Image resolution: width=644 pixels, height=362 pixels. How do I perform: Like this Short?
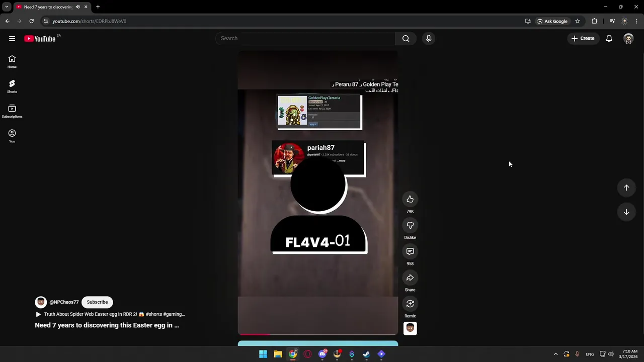click(410, 199)
